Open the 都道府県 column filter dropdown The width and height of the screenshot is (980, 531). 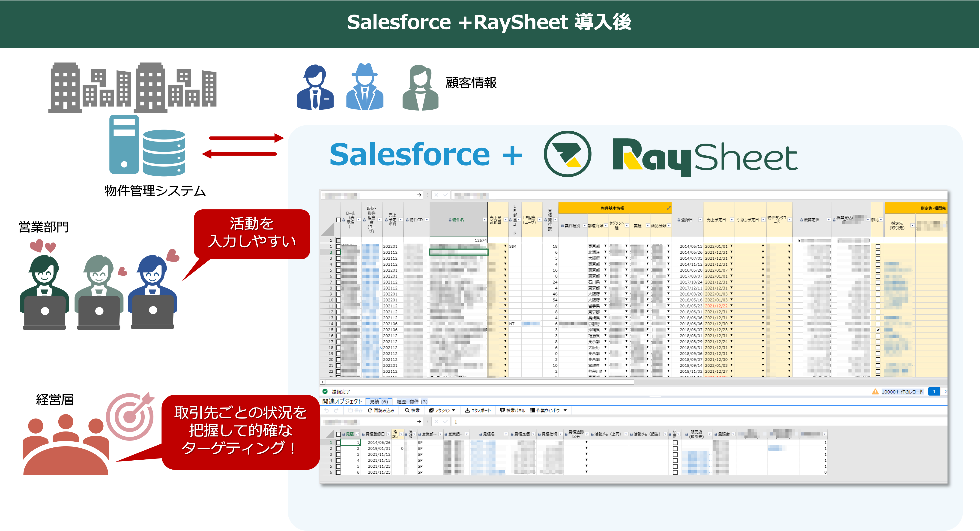[606, 225]
